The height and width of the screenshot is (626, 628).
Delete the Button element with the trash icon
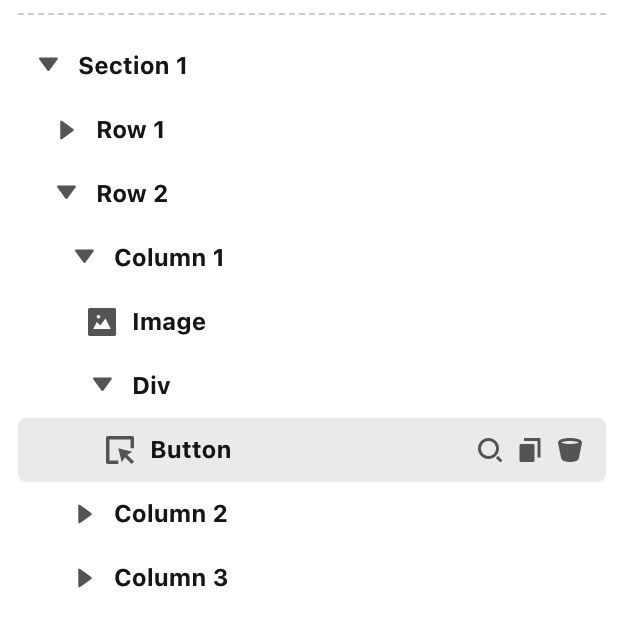point(570,450)
